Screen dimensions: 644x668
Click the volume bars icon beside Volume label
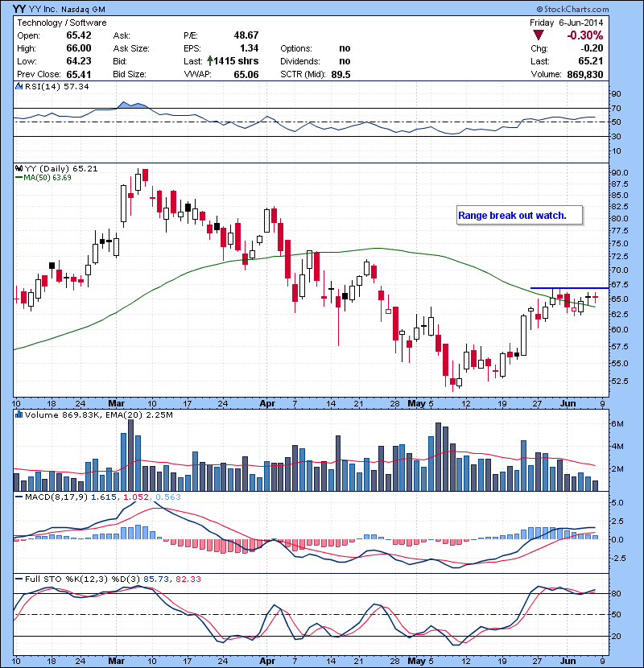pos(19,414)
